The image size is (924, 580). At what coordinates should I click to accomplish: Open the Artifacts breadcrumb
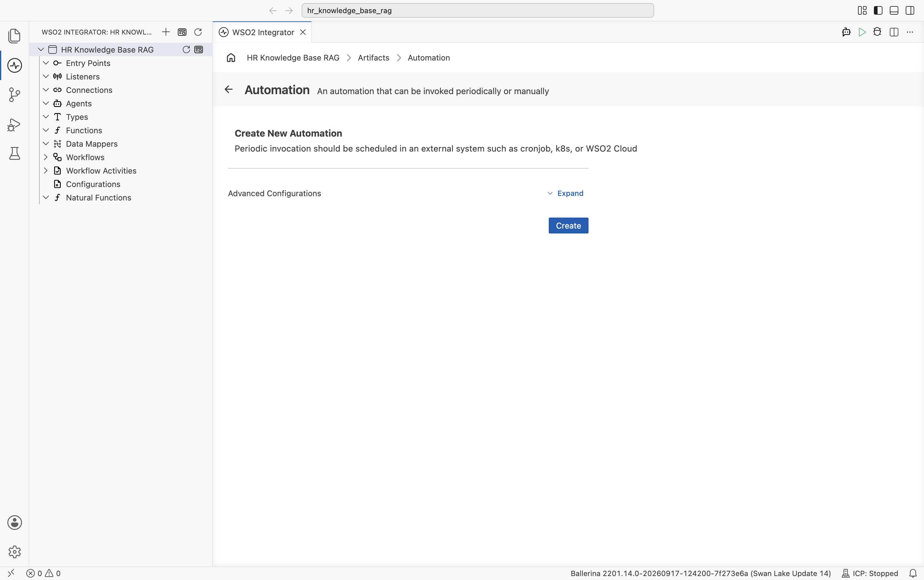373,57
